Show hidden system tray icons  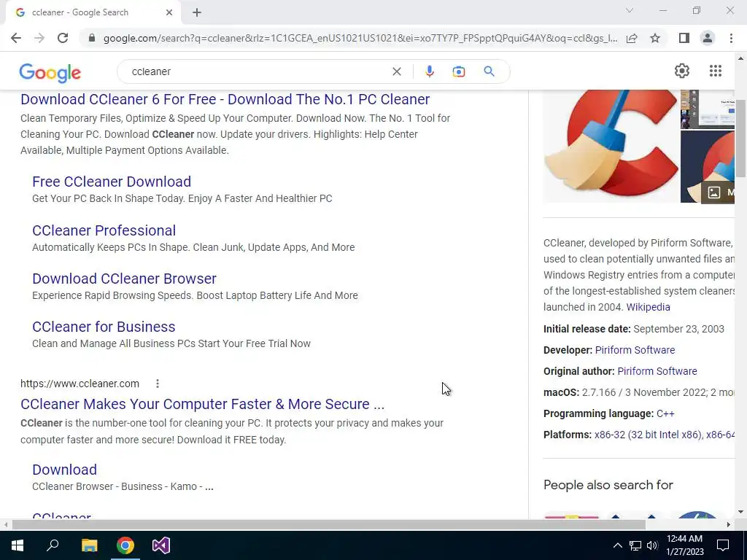pyautogui.click(x=617, y=545)
